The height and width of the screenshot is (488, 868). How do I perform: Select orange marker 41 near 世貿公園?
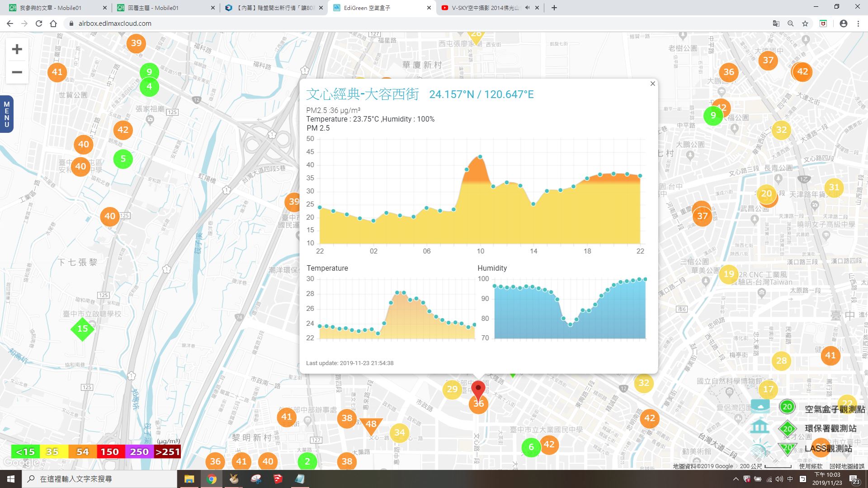(x=57, y=72)
